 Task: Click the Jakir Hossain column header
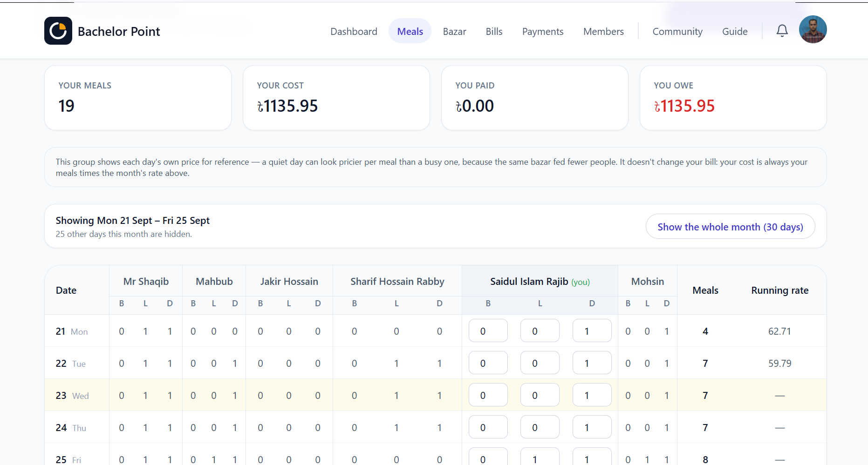tap(289, 281)
